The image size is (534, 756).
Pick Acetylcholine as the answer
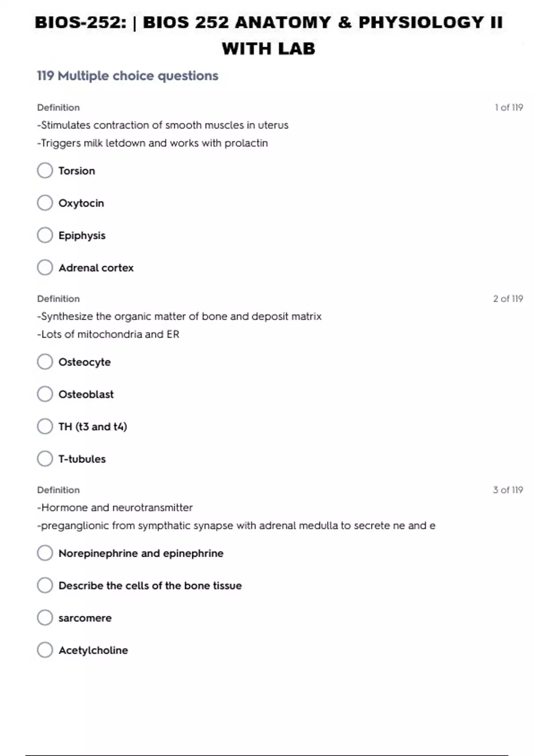[x=45, y=650]
